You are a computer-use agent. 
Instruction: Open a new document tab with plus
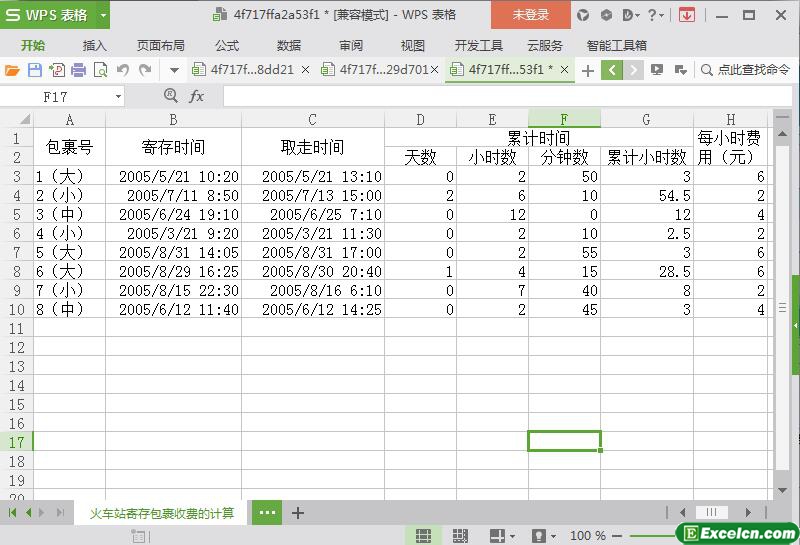[x=587, y=70]
